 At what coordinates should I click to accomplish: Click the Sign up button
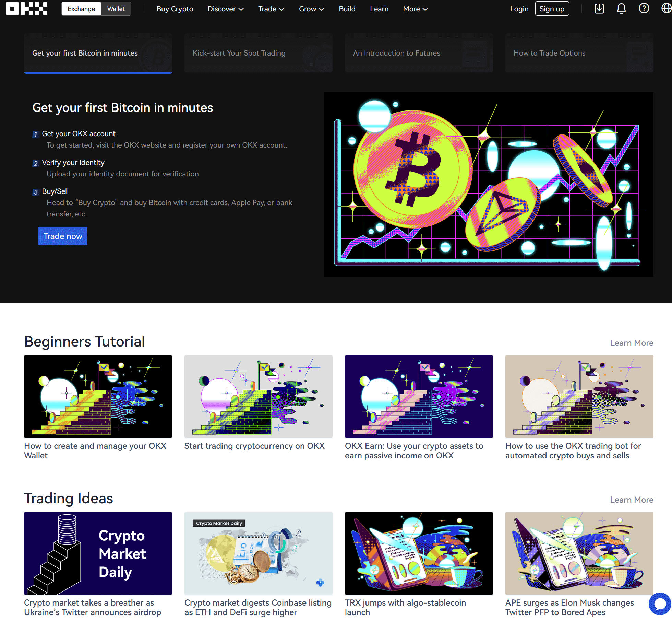[552, 9]
